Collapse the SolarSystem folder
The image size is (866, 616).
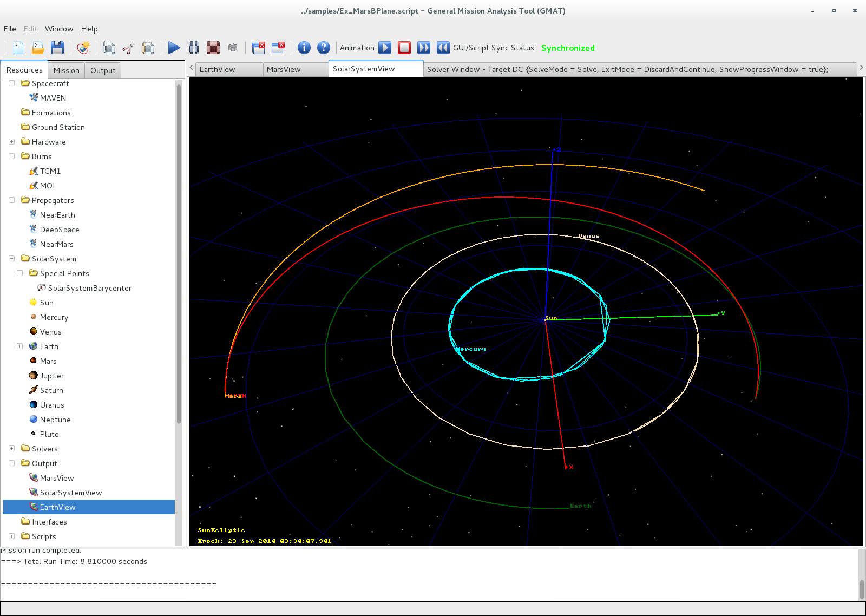click(11, 259)
